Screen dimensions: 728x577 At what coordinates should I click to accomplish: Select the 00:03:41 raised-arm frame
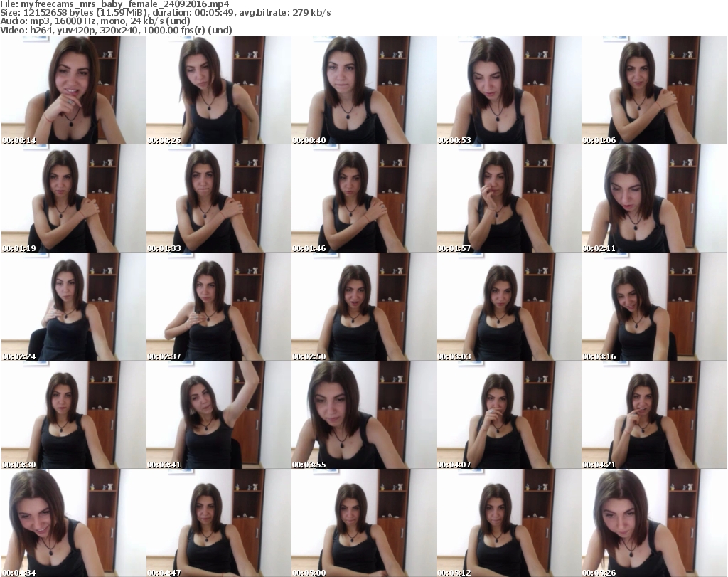point(218,415)
